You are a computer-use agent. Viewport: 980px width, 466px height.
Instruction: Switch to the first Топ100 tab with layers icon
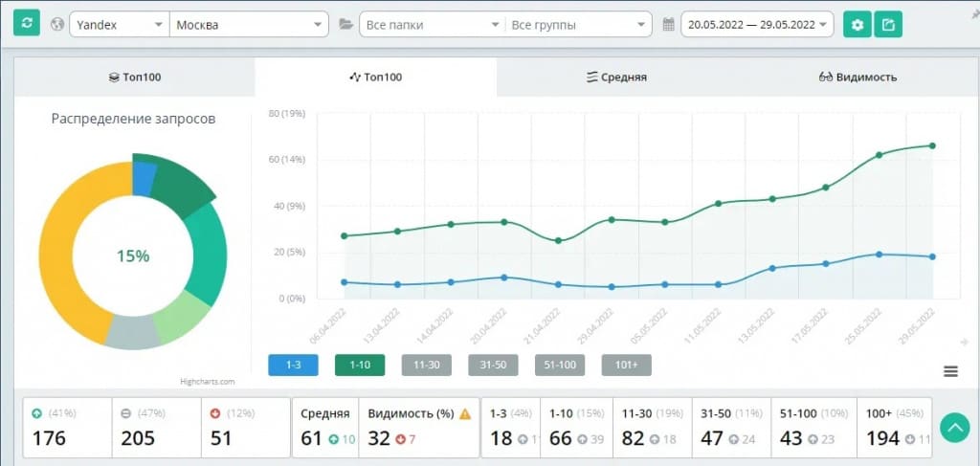point(134,78)
